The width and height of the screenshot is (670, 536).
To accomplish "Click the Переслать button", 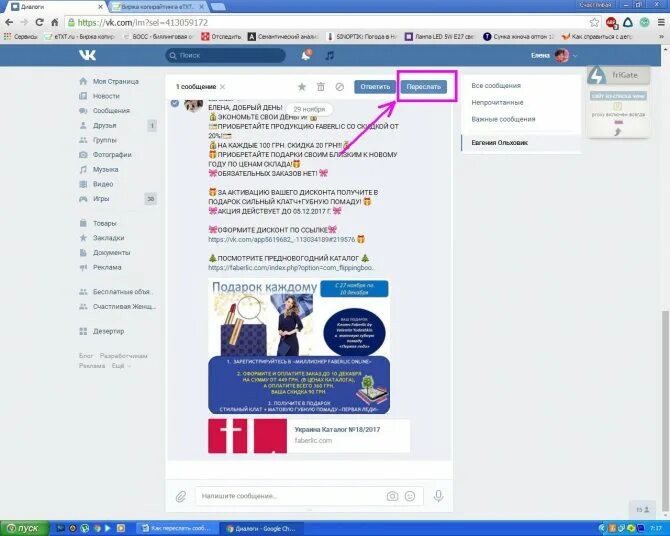I will click(423, 87).
